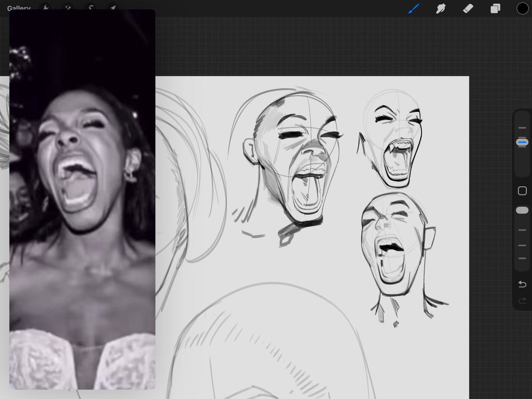Screen dimensions: 532x399
Task: Tap the reference photo window
Action: pyautogui.click(x=82, y=199)
